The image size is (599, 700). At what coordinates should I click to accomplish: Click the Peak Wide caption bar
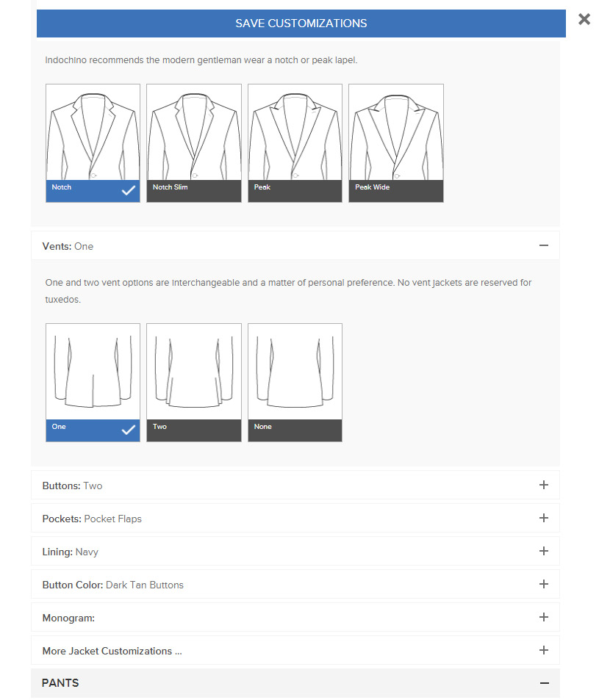click(x=395, y=191)
